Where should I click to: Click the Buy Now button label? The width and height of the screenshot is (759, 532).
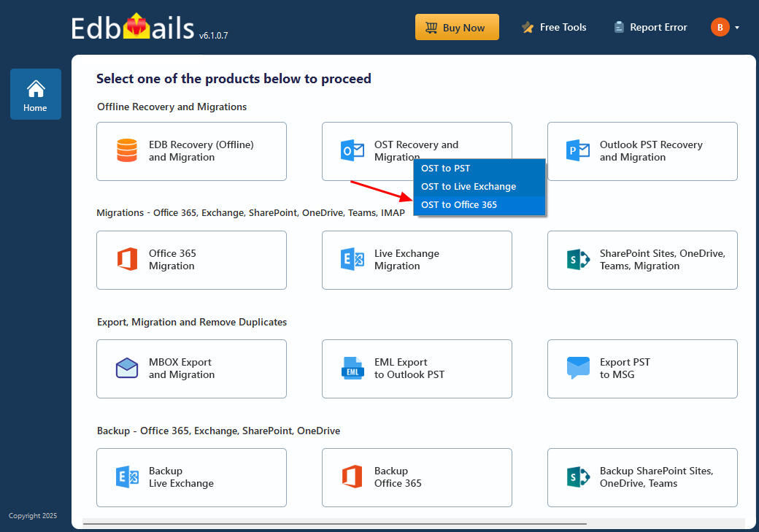463,28
